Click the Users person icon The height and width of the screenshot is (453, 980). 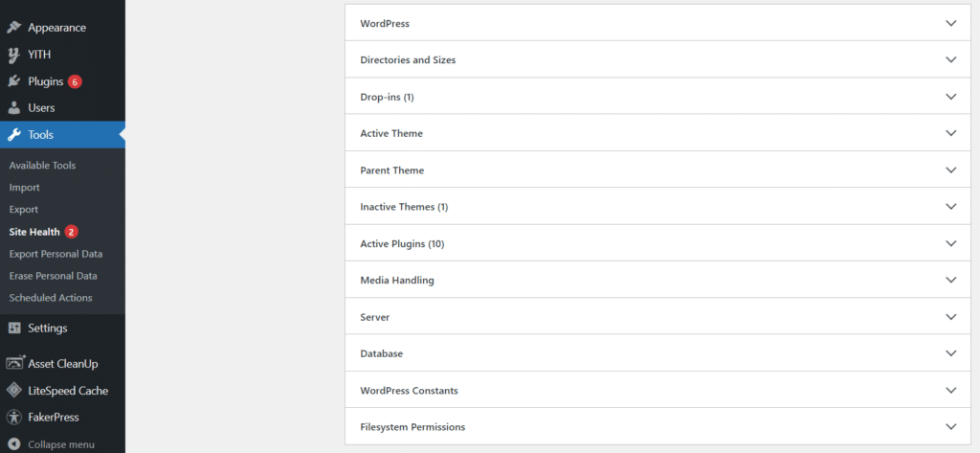(14, 107)
